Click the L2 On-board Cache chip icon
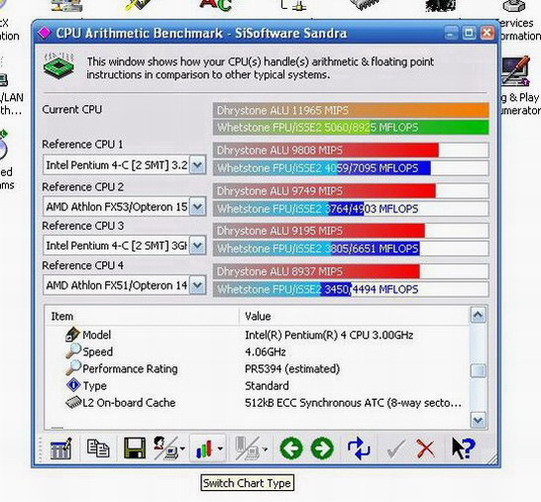 tap(73, 402)
